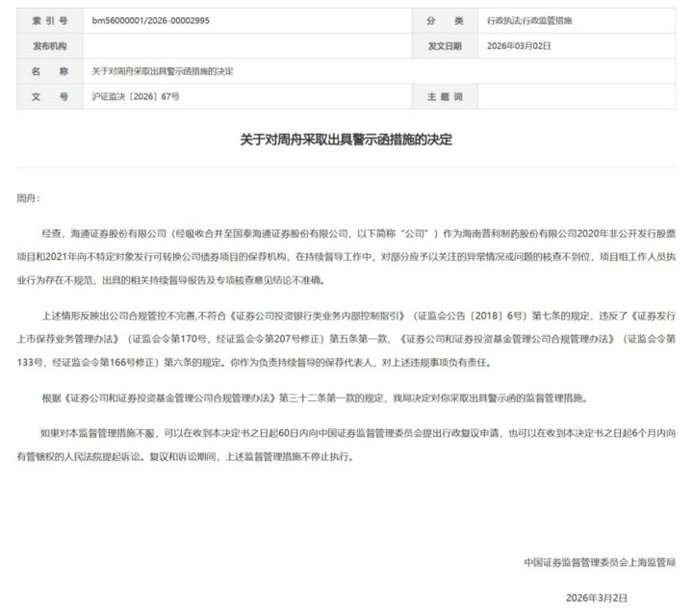This screenshot has width=693, height=616.
Task: Click the empty 主题词 value cell
Action: (577, 96)
